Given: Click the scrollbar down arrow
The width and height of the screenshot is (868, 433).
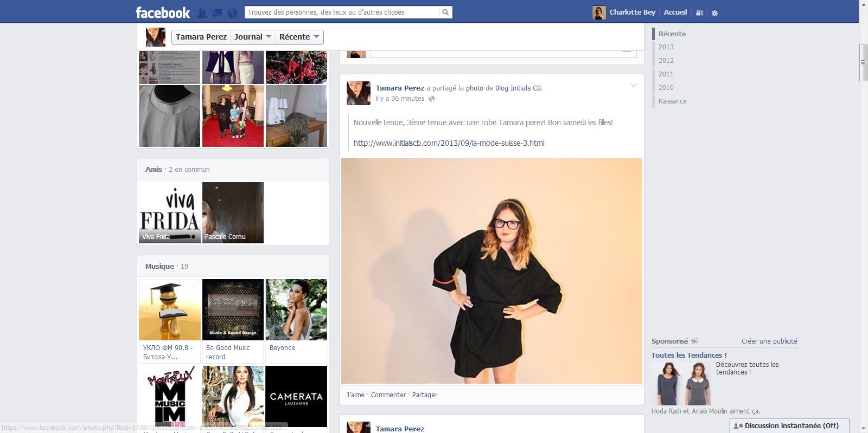Looking at the screenshot, I should (x=863, y=429).
